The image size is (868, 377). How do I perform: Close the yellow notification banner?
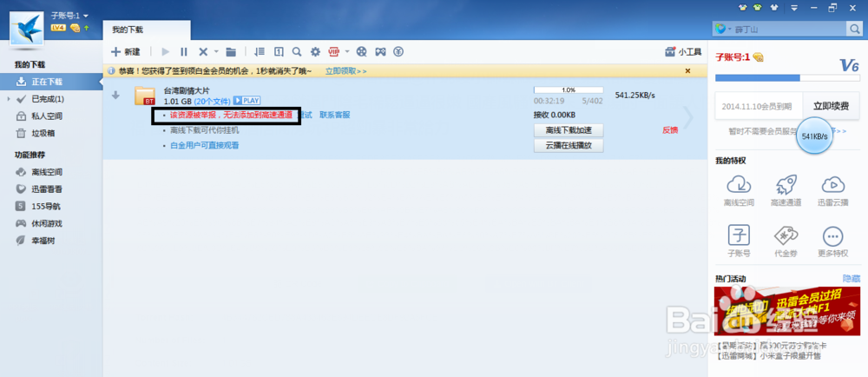tap(687, 71)
